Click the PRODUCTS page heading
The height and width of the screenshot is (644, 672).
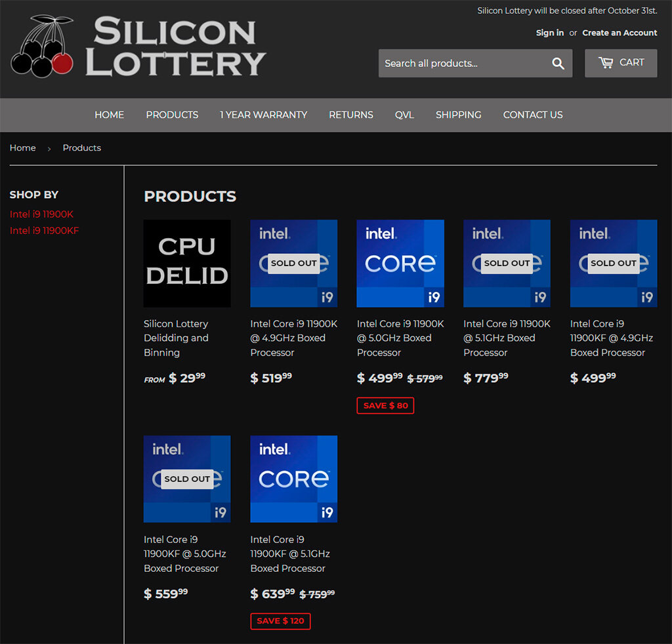[x=190, y=196]
